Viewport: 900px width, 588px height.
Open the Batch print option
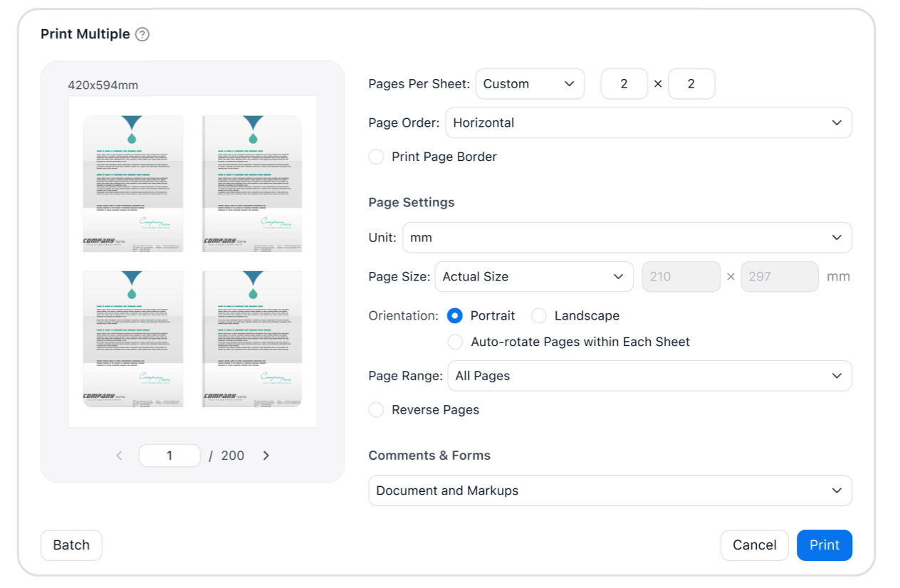(x=71, y=545)
